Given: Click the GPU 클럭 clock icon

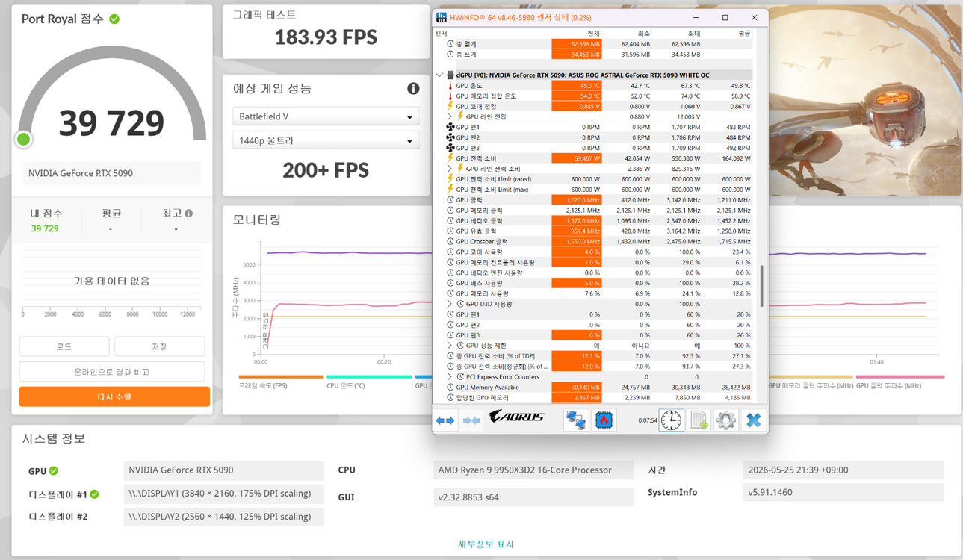Looking at the screenshot, I should (450, 200).
